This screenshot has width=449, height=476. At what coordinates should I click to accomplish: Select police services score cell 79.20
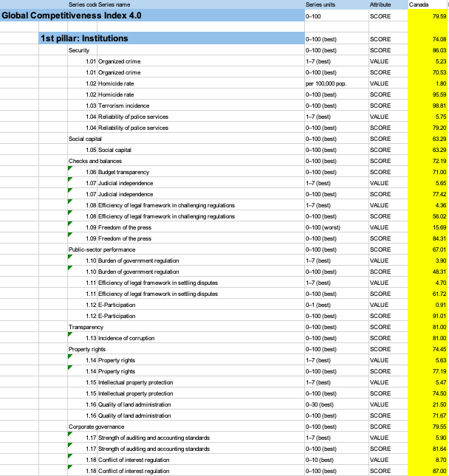click(428, 128)
